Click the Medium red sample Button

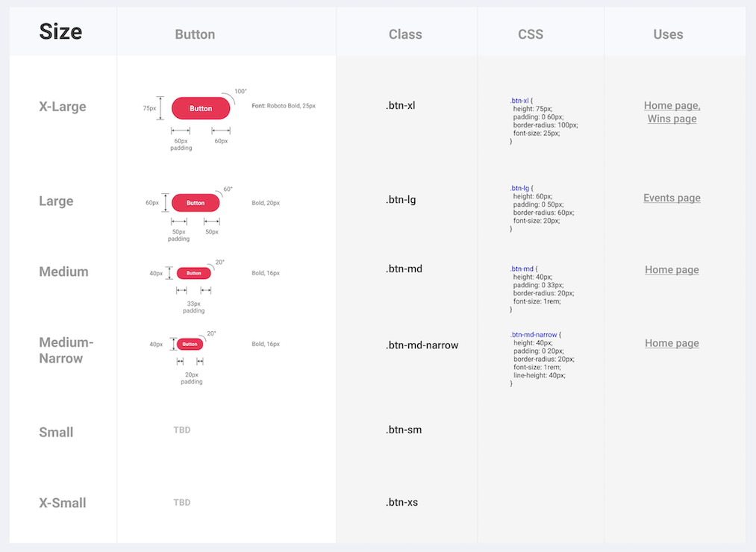[x=194, y=273]
